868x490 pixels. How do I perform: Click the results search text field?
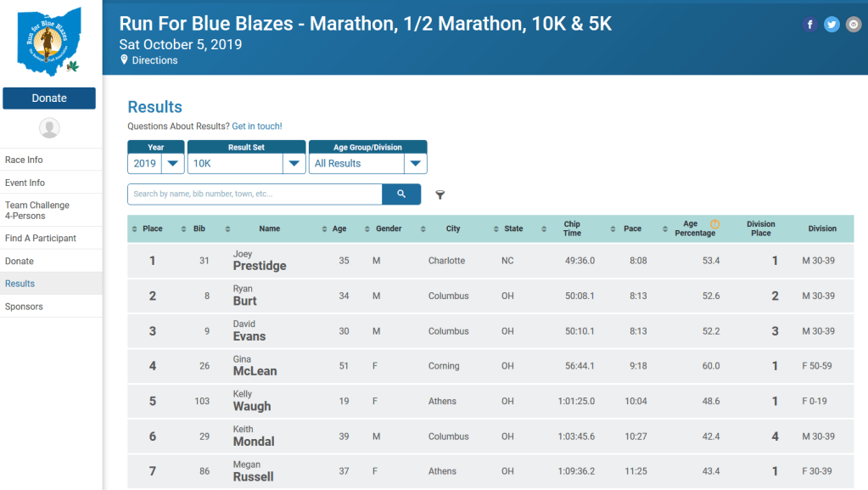pyautogui.click(x=255, y=194)
